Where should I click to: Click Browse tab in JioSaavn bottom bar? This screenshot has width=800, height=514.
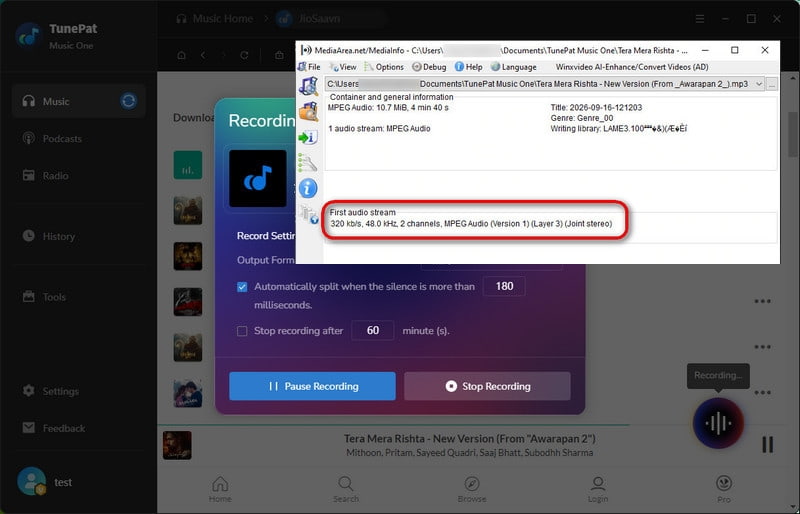point(471,489)
